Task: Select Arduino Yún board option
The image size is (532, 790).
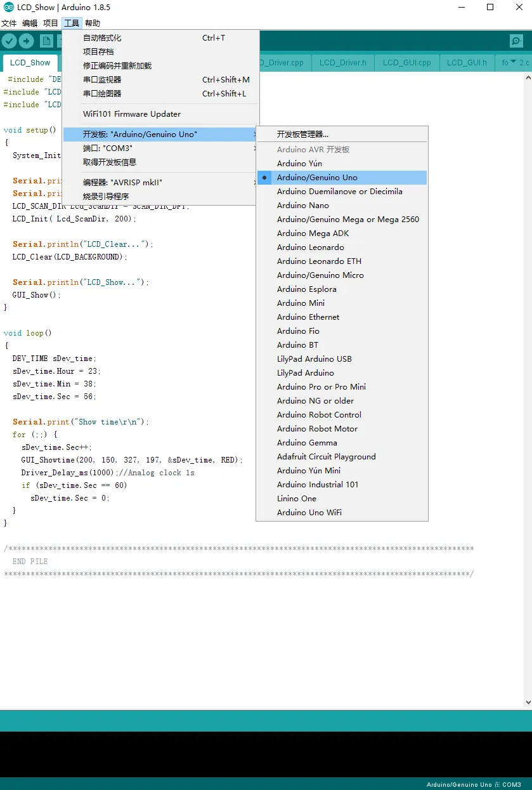Action: coord(342,164)
